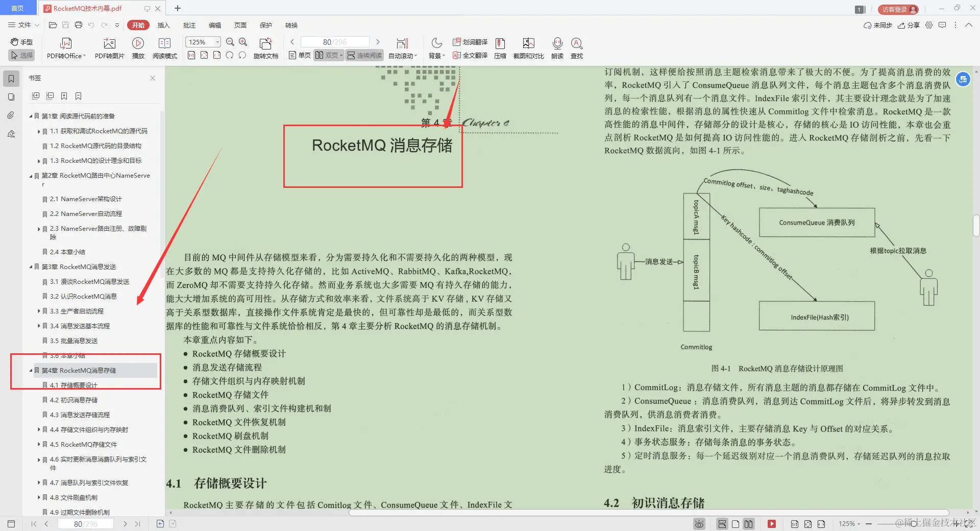Enable 连续阅读 continuous reading mode
This screenshot has height=531, width=980.
(364, 55)
